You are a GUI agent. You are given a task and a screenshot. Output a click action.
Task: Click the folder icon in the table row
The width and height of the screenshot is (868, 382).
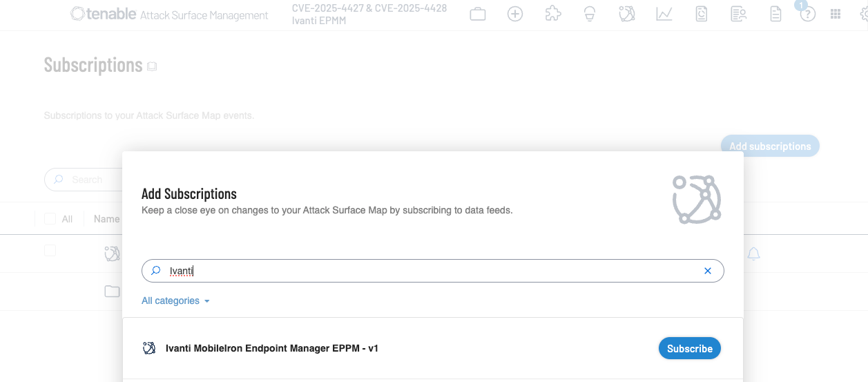112,291
